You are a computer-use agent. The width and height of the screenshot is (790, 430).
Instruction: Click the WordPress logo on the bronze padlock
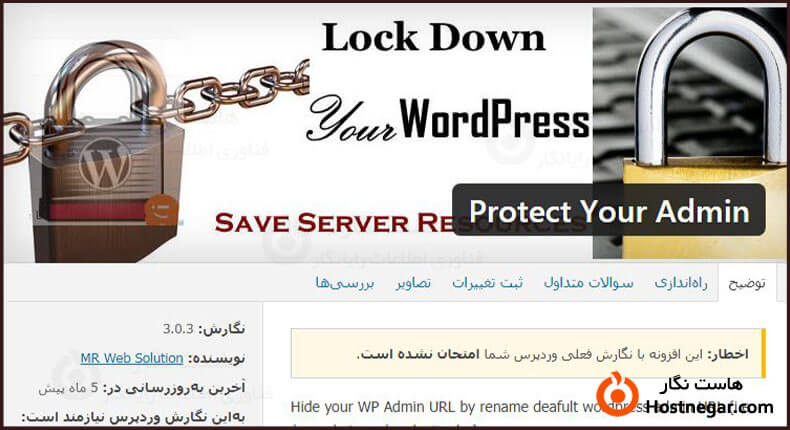(x=105, y=164)
